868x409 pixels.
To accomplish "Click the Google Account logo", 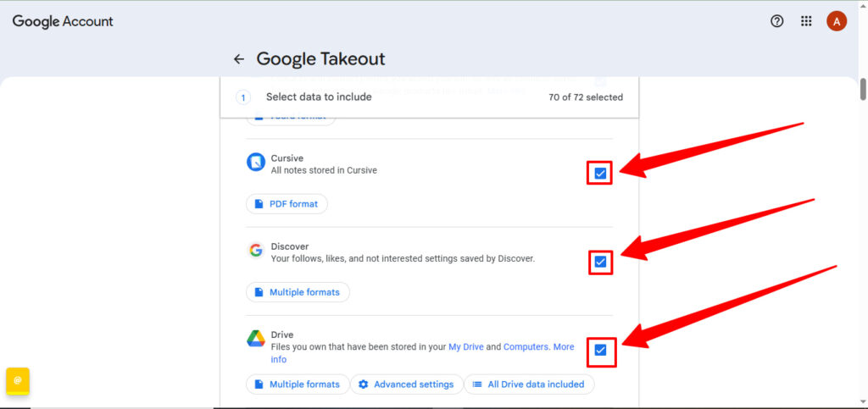I will [x=63, y=21].
